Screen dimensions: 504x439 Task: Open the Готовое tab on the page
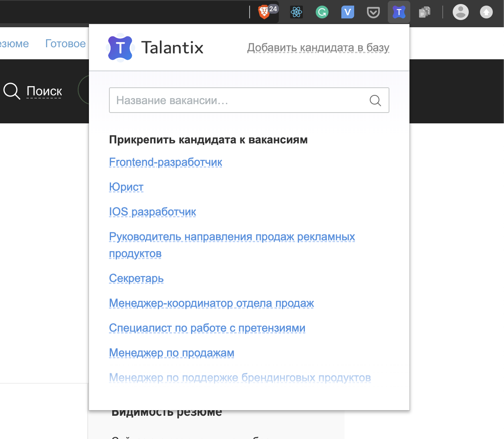click(65, 44)
